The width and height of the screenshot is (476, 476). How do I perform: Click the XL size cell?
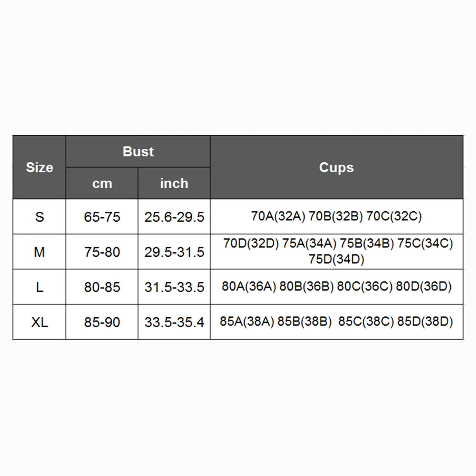(39, 322)
